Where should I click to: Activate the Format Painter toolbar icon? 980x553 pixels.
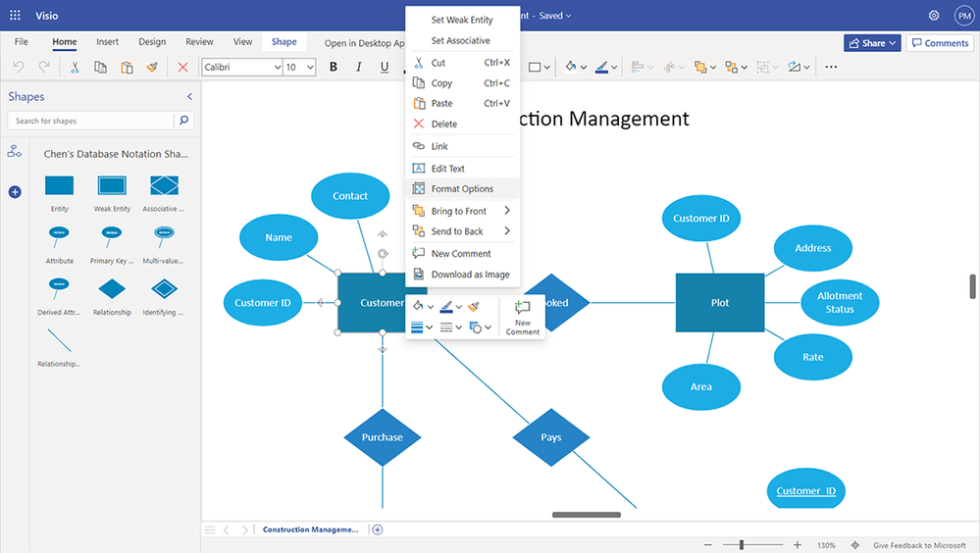click(x=152, y=67)
